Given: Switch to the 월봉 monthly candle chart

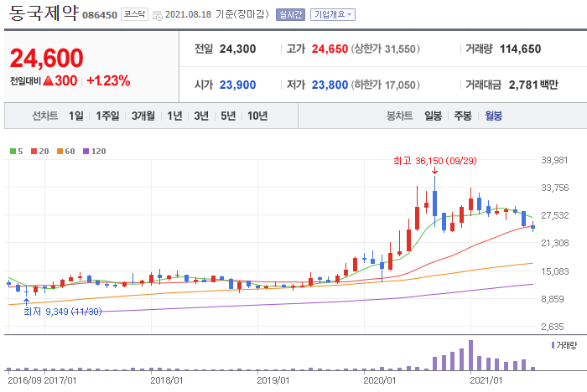Looking at the screenshot, I should coord(493,116).
